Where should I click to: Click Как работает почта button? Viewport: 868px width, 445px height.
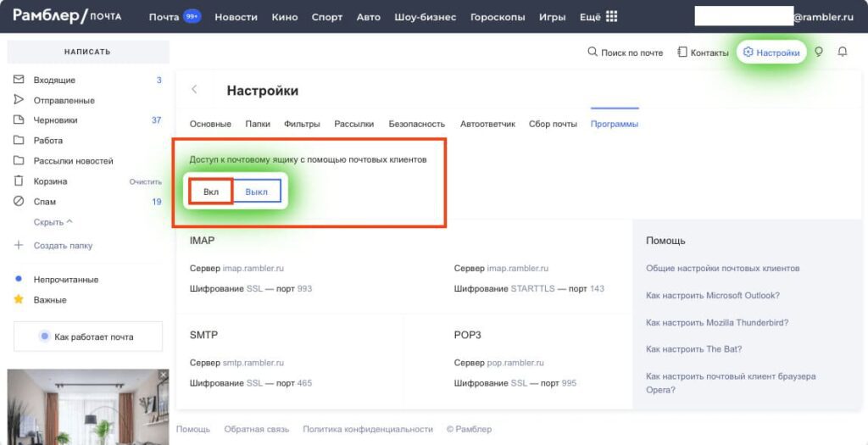coord(88,337)
